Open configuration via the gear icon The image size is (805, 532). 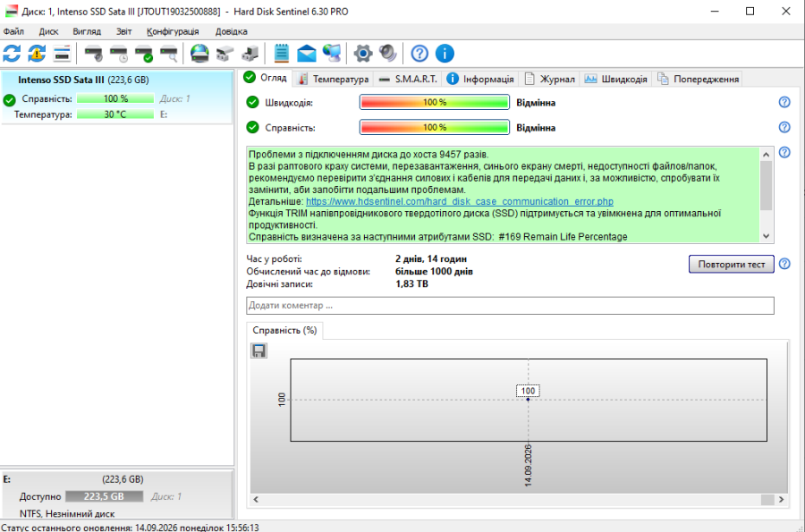pyautogui.click(x=363, y=54)
